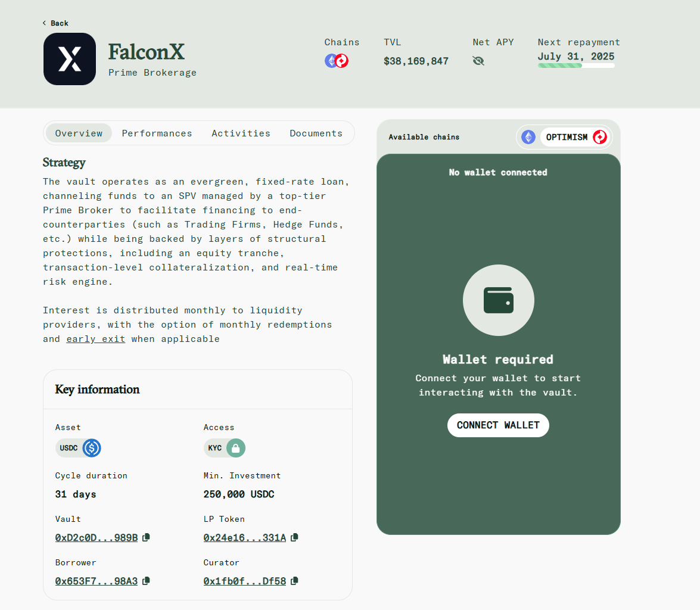
Task: Open LP Token address 0x24e16...331A link
Action: (245, 538)
